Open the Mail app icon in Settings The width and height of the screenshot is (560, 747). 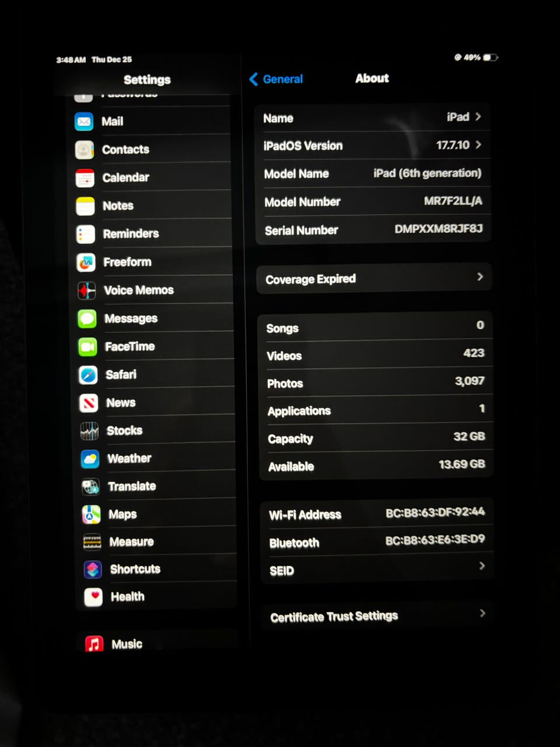coord(84,121)
